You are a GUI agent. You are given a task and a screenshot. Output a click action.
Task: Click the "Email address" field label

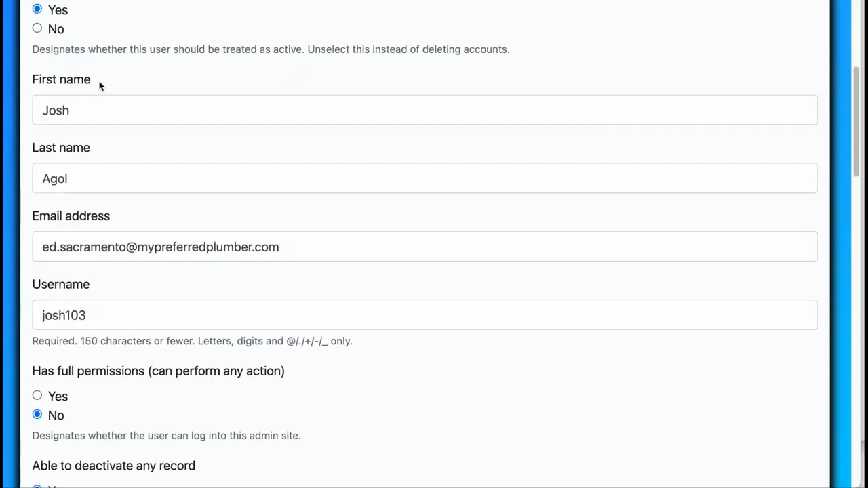point(71,216)
